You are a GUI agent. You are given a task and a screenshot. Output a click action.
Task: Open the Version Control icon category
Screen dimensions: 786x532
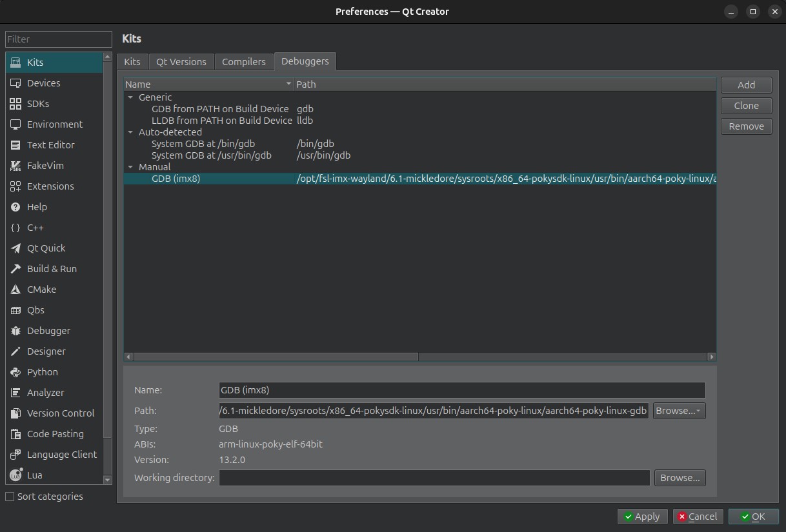[x=15, y=413]
